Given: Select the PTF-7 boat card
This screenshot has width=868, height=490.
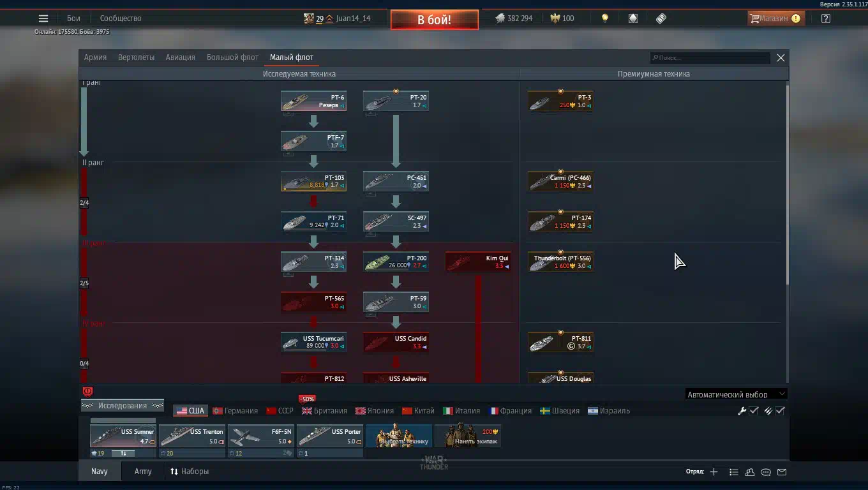Looking at the screenshot, I should [x=313, y=141].
